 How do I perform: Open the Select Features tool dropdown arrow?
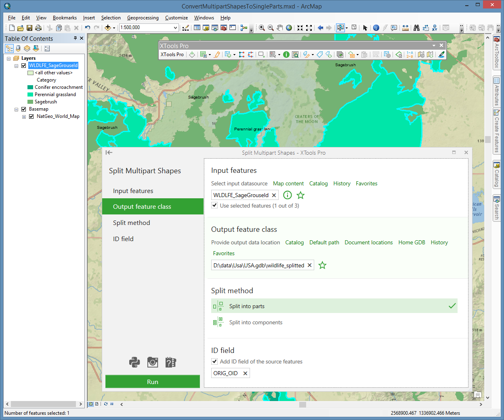point(346,28)
